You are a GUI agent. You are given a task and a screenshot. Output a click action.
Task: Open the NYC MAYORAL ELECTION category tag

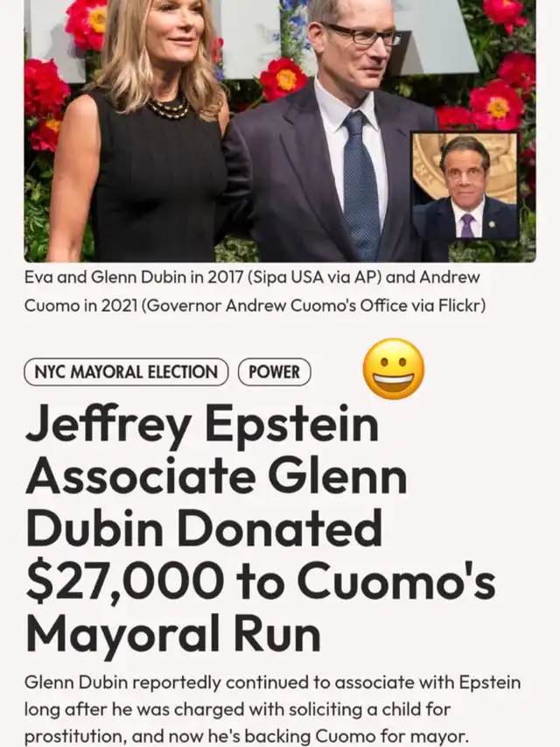126,371
